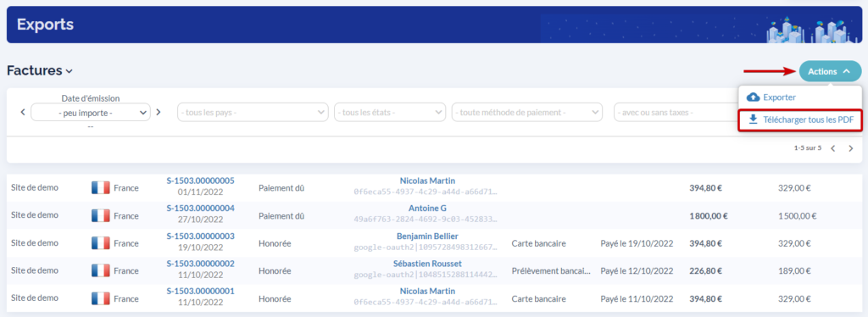Viewport: 868px width, 317px height.
Task: Click 'Site de demo' in invoice 00000003 row
Action: 34,243
